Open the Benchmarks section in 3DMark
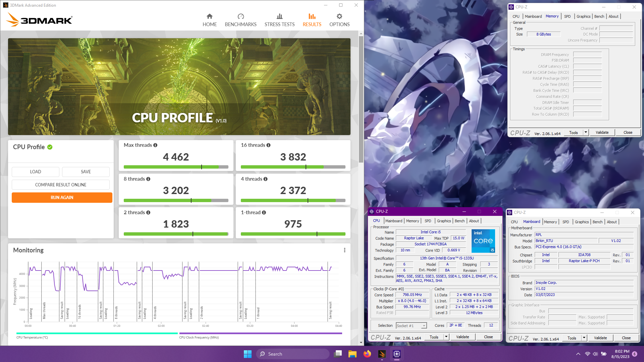Screen dimensions: 644x362 pyautogui.click(x=240, y=20)
